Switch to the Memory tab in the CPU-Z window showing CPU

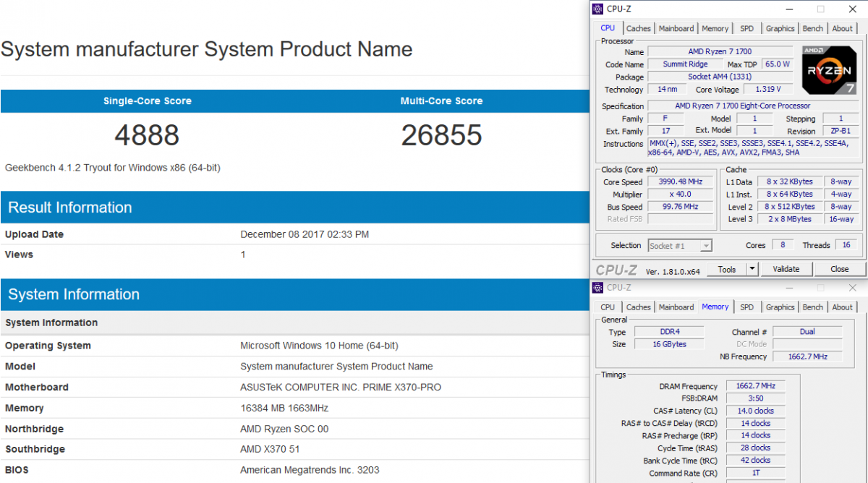coord(715,28)
